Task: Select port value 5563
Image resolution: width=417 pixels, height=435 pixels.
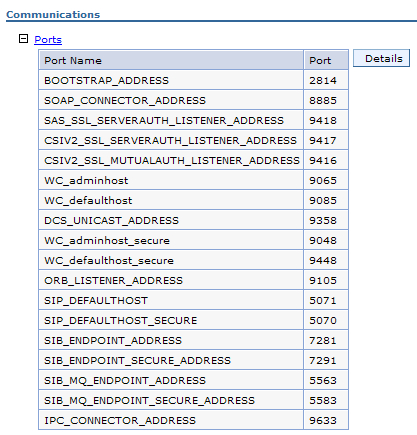Action: pyautogui.click(x=323, y=380)
